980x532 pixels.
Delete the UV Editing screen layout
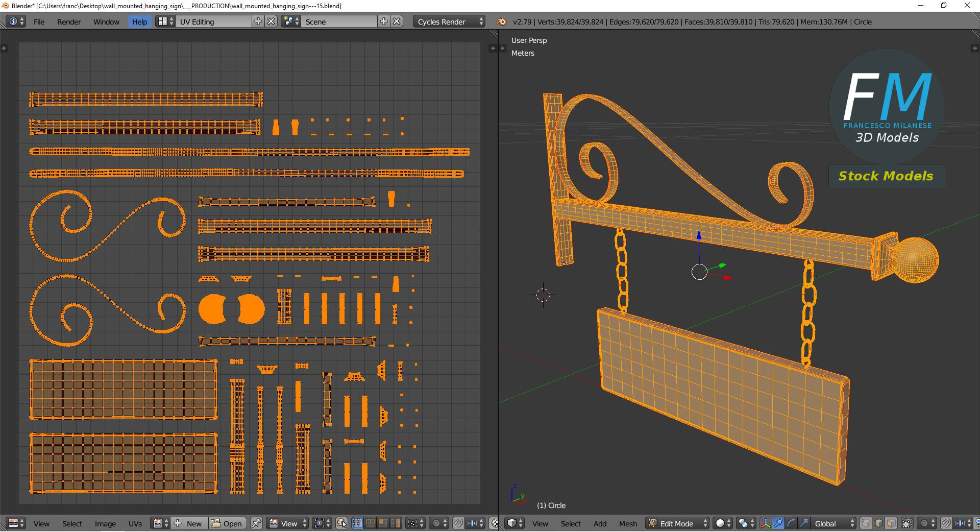pos(272,21)
